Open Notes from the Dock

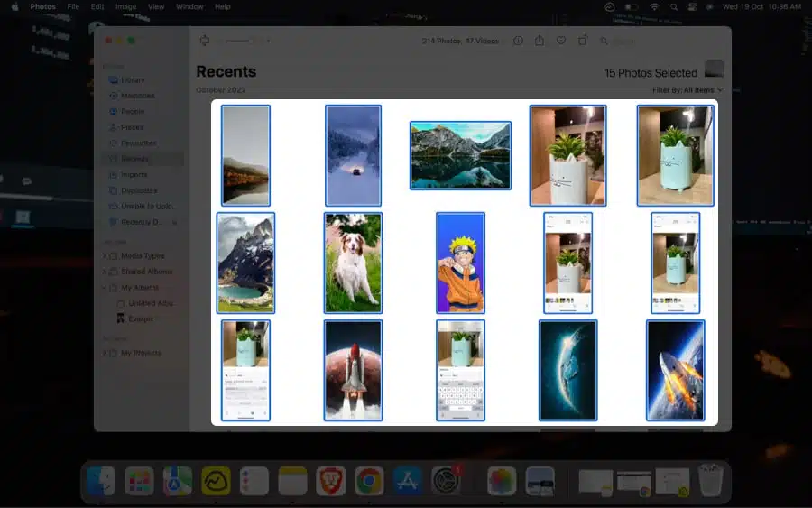point(292,481)
